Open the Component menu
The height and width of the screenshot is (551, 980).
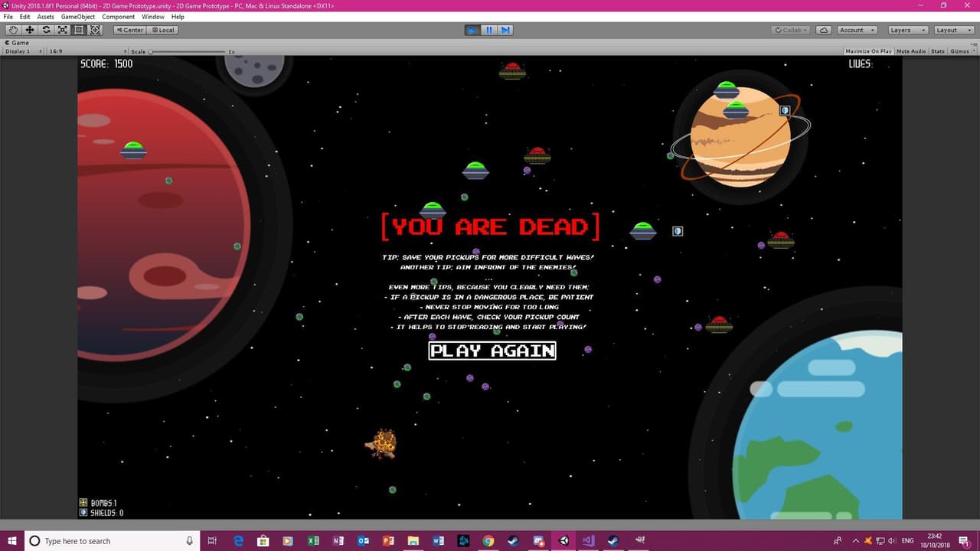(119, 17)
